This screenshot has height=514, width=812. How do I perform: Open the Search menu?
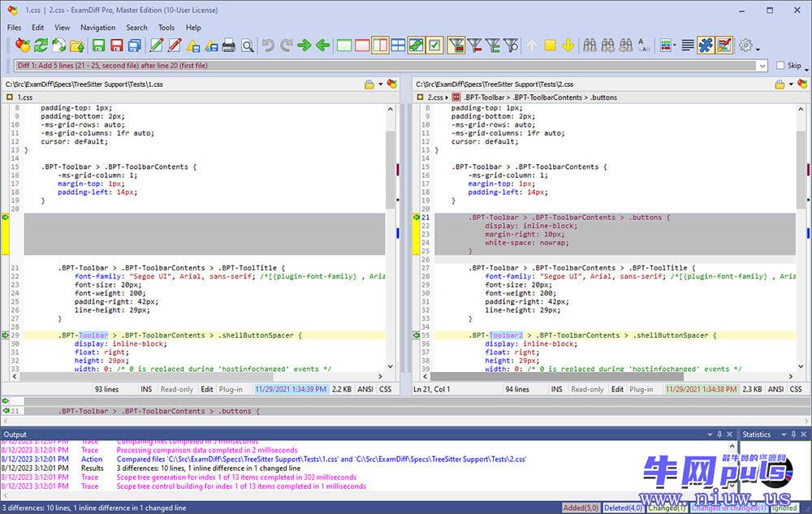136,28
